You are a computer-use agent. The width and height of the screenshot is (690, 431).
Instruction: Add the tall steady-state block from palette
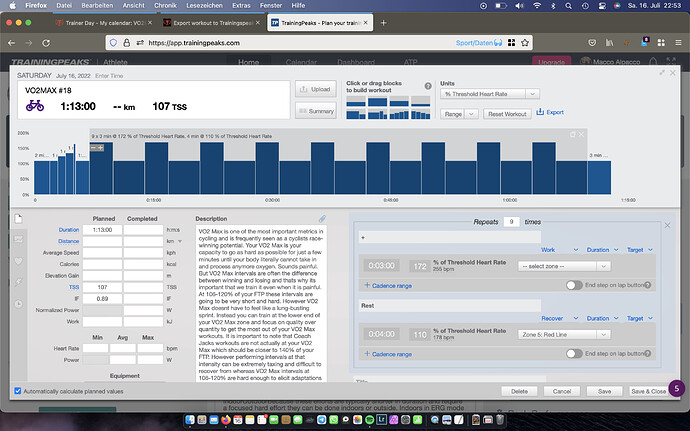[x=377, y=101]
